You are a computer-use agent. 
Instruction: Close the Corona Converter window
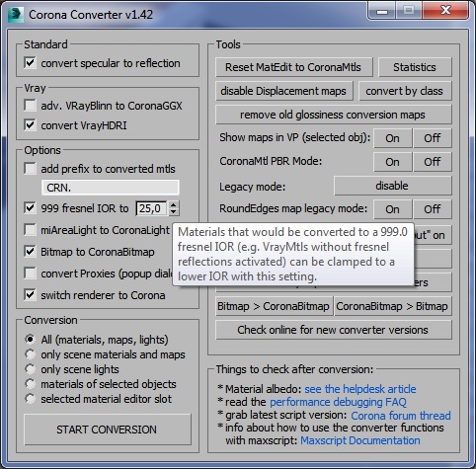(445, 11)
